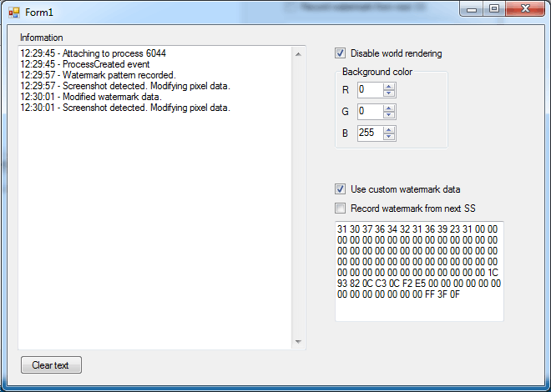The image size is (551, 392).
Task: Increase the G value with up arrow
Action: click(x=389, y=108)
